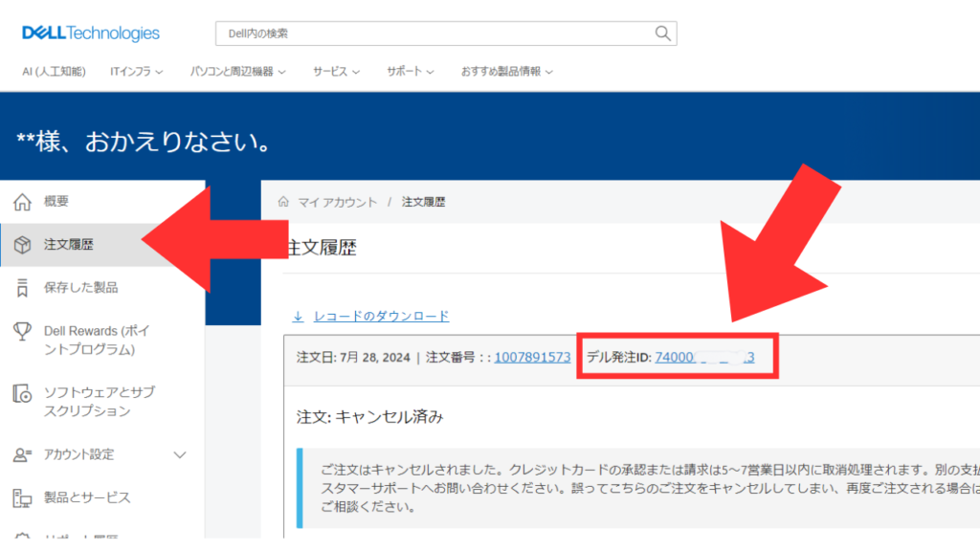
Task: Click the download arrow icon
Action: pyautogui.click(x=299, y=317)
